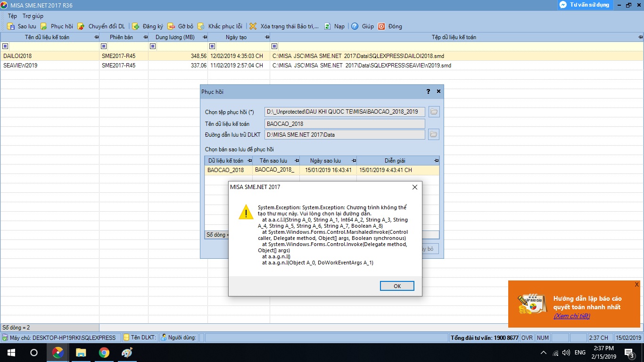644x362 pixels.
Task: Click pin icon in Ngày tạo header
Action: (266, 37)
